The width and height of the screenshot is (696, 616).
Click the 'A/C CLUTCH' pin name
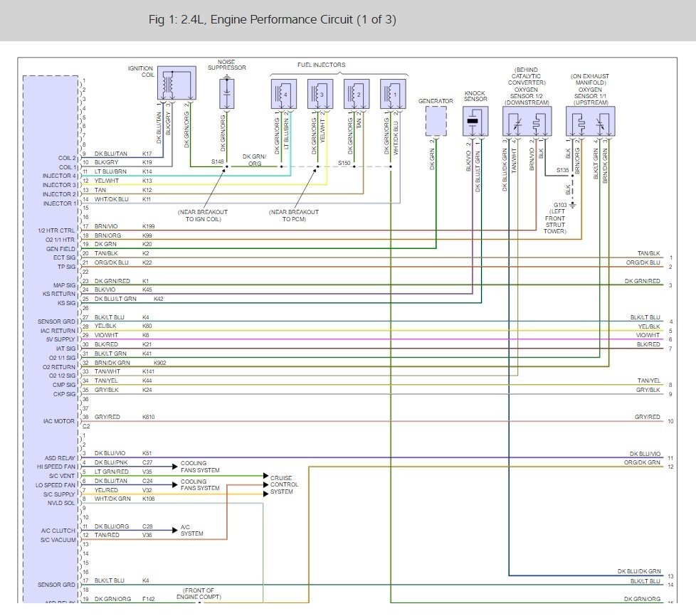click(x=58, y=531)
